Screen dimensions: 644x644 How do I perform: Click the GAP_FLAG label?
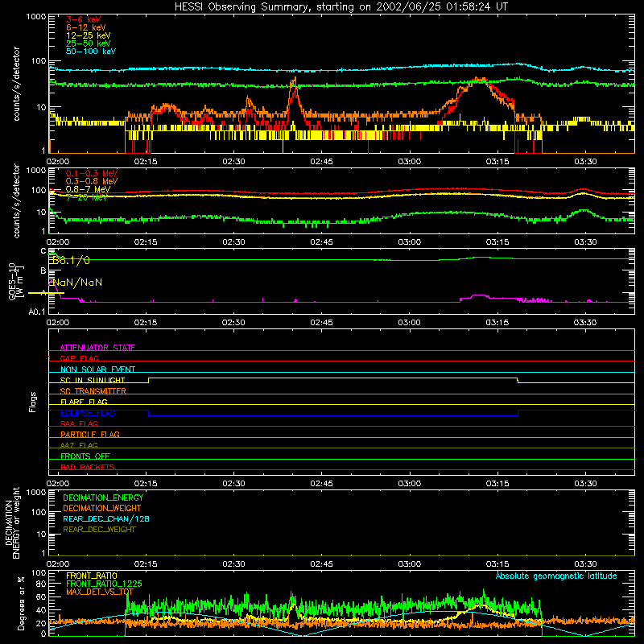click(x=79, y=358)
